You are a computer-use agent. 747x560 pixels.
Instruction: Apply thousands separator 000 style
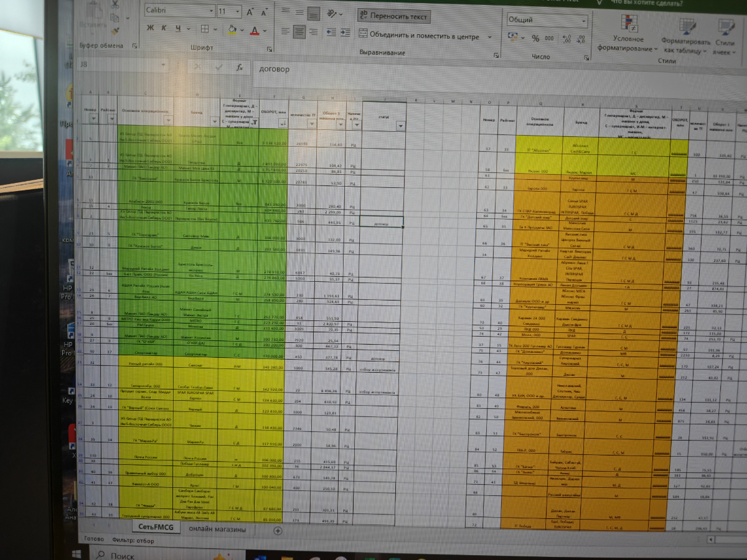pos(549,39)
